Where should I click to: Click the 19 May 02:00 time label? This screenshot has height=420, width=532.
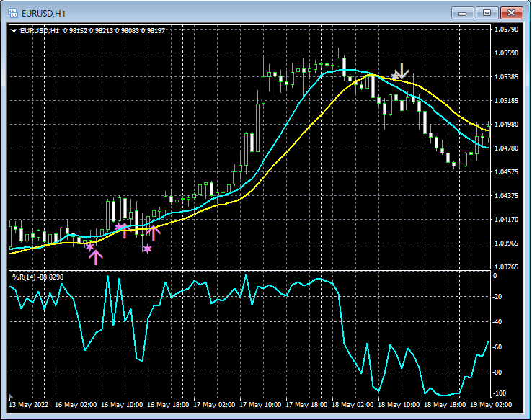491,405
